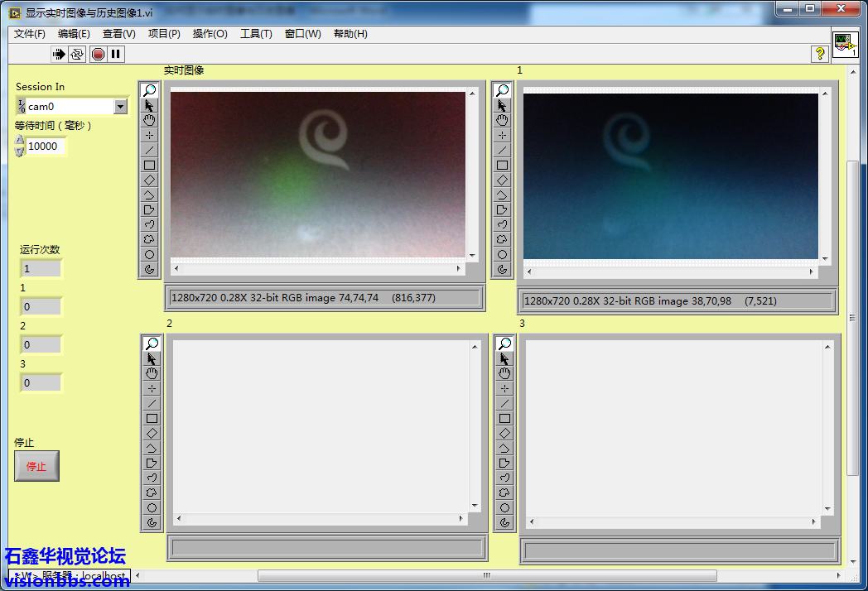Open the 工具(T) menu

point(256,34)
